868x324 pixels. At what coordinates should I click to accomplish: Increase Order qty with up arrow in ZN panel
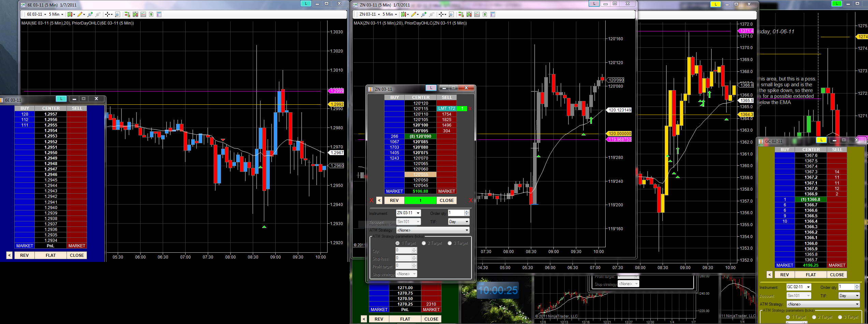pos(467,211)
